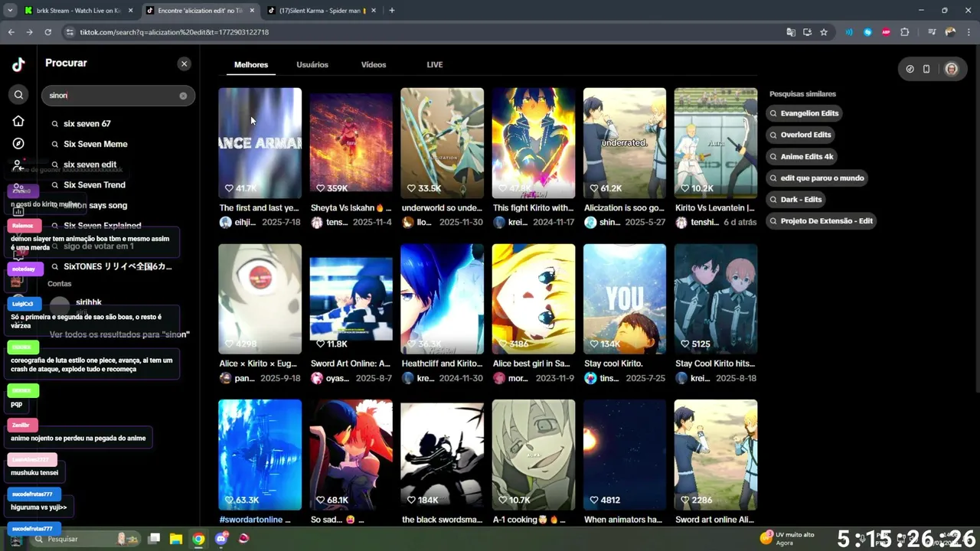Viewport: 980px width, 551px height.
Task: Search similar 'Dark - Edits'
Action: (x=796, y=199)
